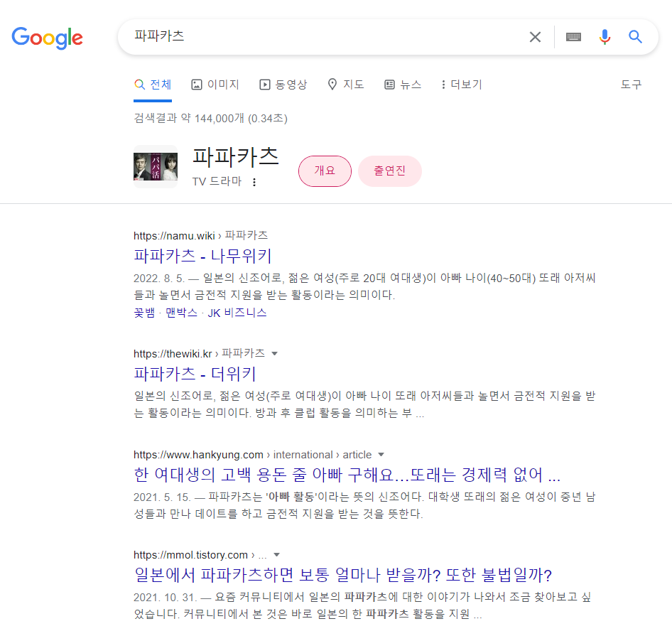Expand dropdown arrow next to mmol.tistory.com URL
This screenshot has width=672, height=636.
(x=277, y=555)
